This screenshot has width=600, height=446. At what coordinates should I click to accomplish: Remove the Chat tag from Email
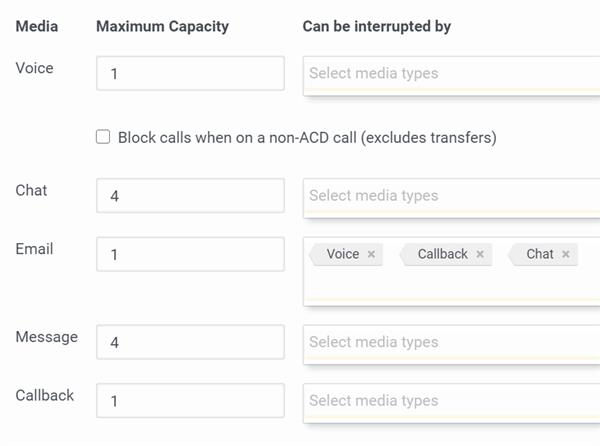[566, 255]
